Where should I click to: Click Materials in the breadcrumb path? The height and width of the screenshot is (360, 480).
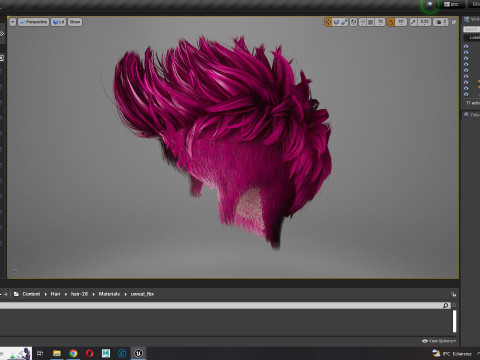(x=109, y=294)
